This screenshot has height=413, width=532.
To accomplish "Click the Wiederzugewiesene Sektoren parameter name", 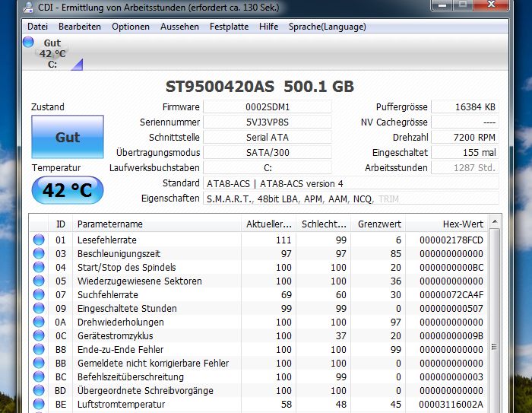I will coord(139,281).
